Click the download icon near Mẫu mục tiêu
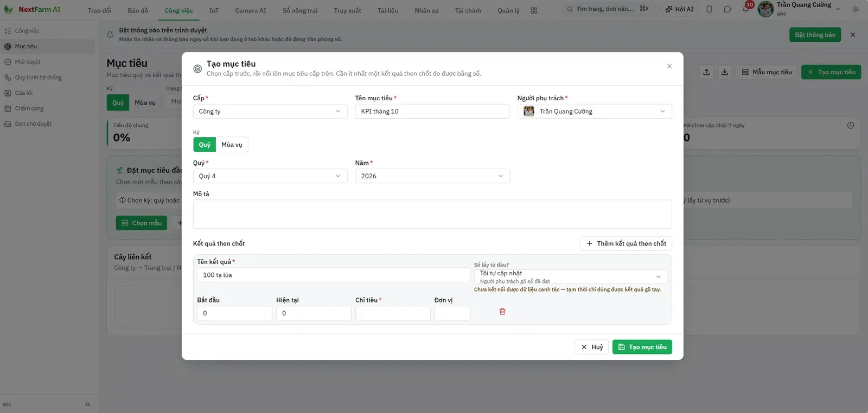This screenshot has height=413, width=868. click(x=724, y=72)
